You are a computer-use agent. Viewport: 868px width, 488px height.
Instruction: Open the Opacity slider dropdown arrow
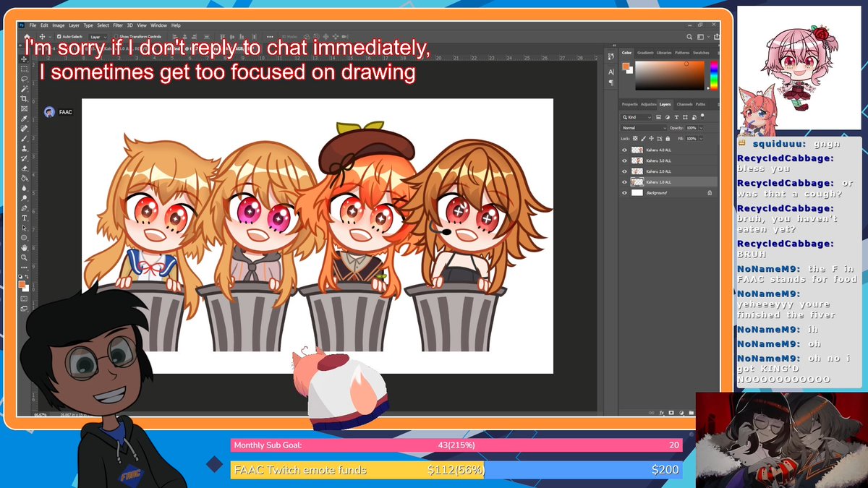(701, 127)
